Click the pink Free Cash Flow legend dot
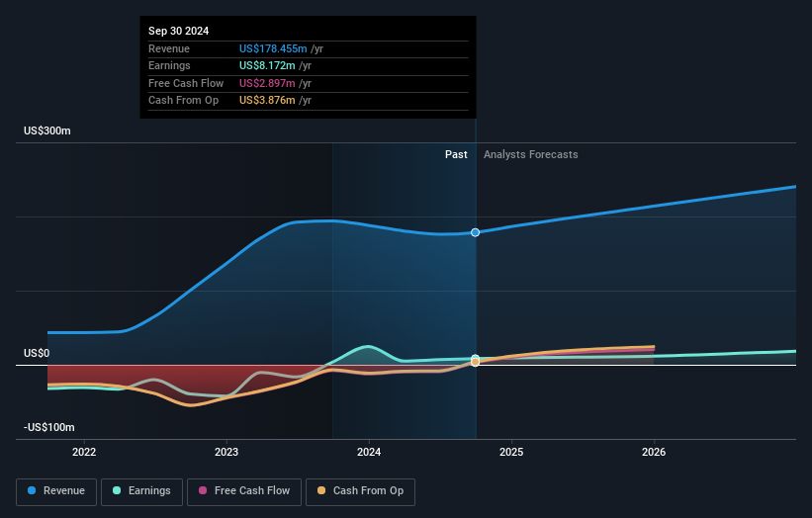The height and width of the screenshot is (518, 812). point(203,490)
